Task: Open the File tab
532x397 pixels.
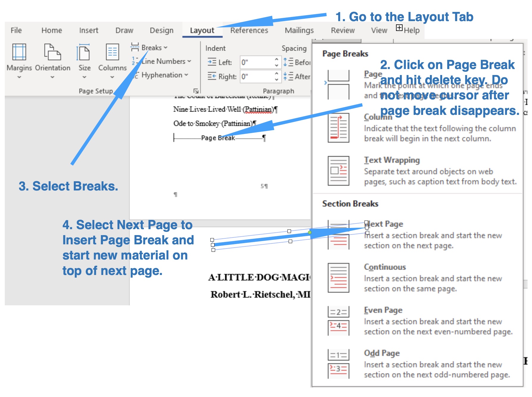Action: [16, 30]
